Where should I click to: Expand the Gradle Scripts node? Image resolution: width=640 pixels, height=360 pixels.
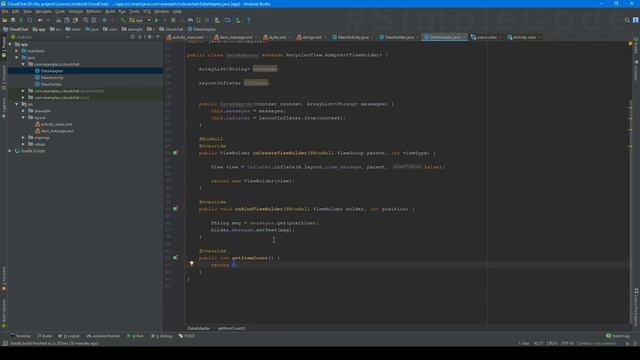[10, 151]
